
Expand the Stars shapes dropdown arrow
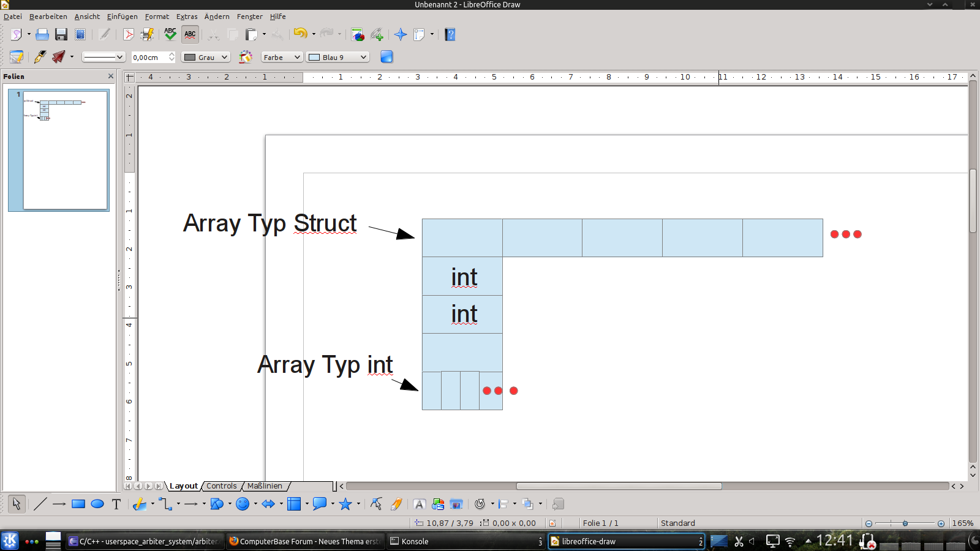pyautogui.click(x=358, y=504)
